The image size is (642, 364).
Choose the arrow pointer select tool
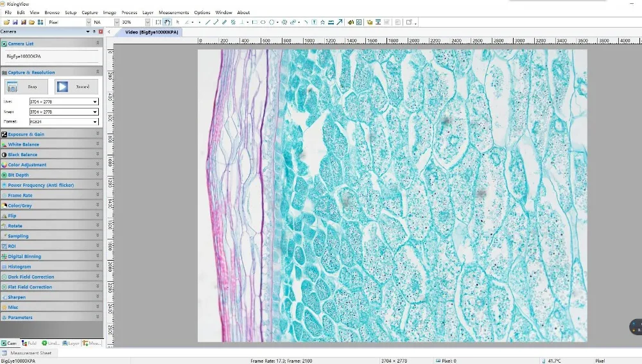178,22
